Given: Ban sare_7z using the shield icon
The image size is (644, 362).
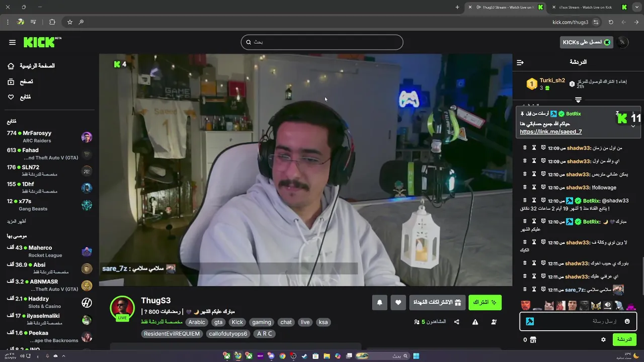Looking at the screenshot, I should pos(543,290).
